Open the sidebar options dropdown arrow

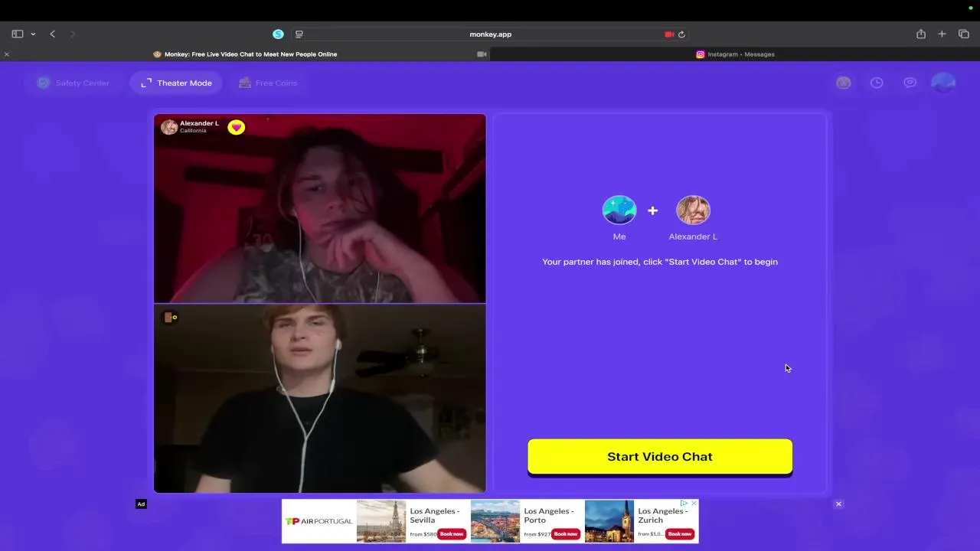coord(33,34)
